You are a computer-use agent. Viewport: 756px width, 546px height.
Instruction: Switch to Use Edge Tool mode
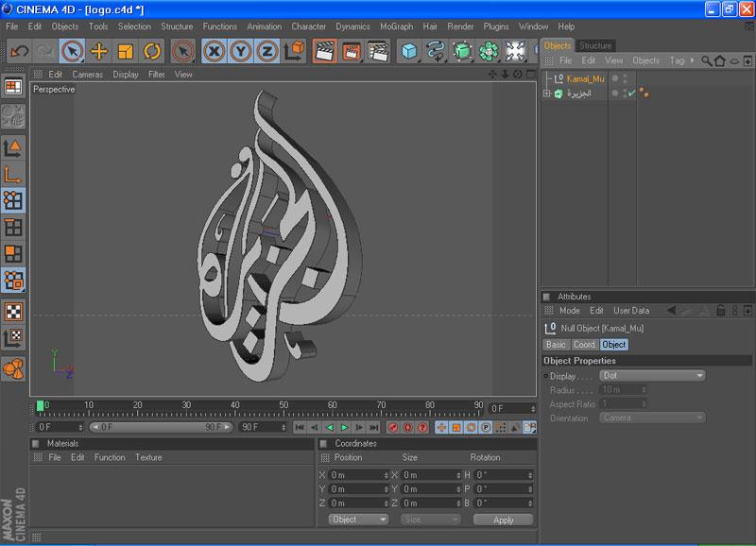(x=13, y=227)
